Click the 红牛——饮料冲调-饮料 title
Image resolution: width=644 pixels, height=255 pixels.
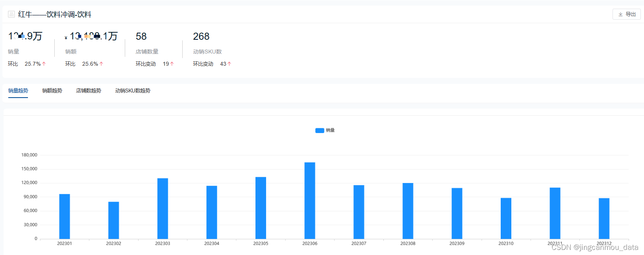point(55,14)
